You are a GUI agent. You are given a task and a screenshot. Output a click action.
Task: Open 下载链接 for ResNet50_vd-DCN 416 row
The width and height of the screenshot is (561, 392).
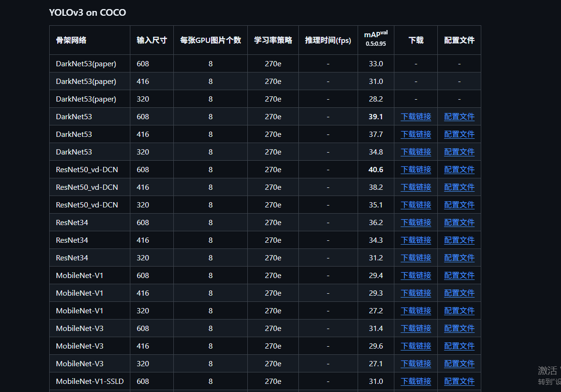416,187
